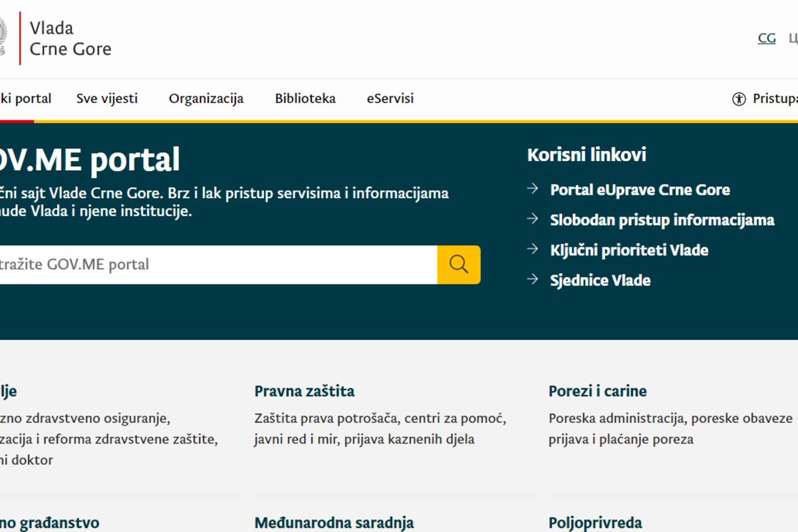Open Pravna zaštita category
Image resolution: width=798 pixels, height=532 pixels.
click(305, 391)
